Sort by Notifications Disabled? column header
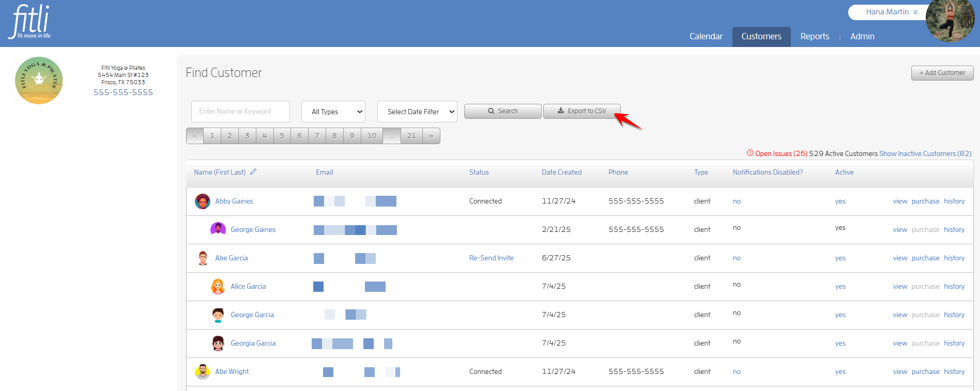980x391 pixels. tap(768, 172)
